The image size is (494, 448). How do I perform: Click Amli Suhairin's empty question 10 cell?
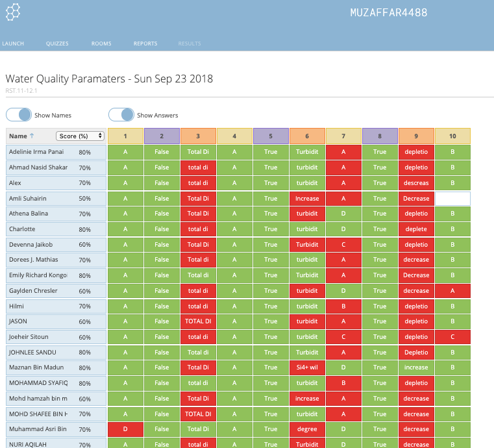pyautogui.click(x=452, y=198)
